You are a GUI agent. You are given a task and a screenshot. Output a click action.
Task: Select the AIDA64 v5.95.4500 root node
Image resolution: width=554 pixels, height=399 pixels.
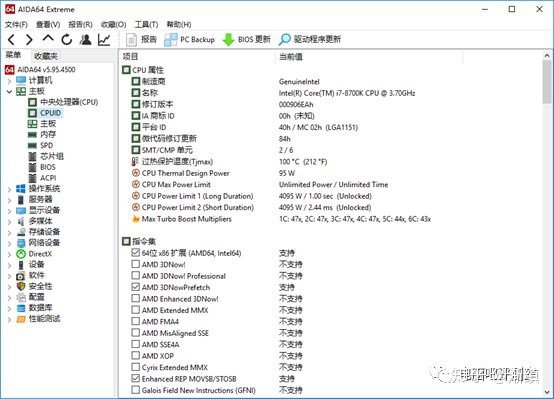click(x=40, y=70)
